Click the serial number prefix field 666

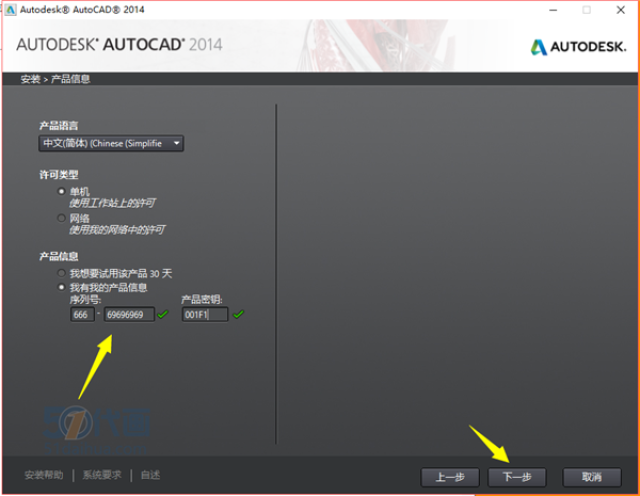82,314
